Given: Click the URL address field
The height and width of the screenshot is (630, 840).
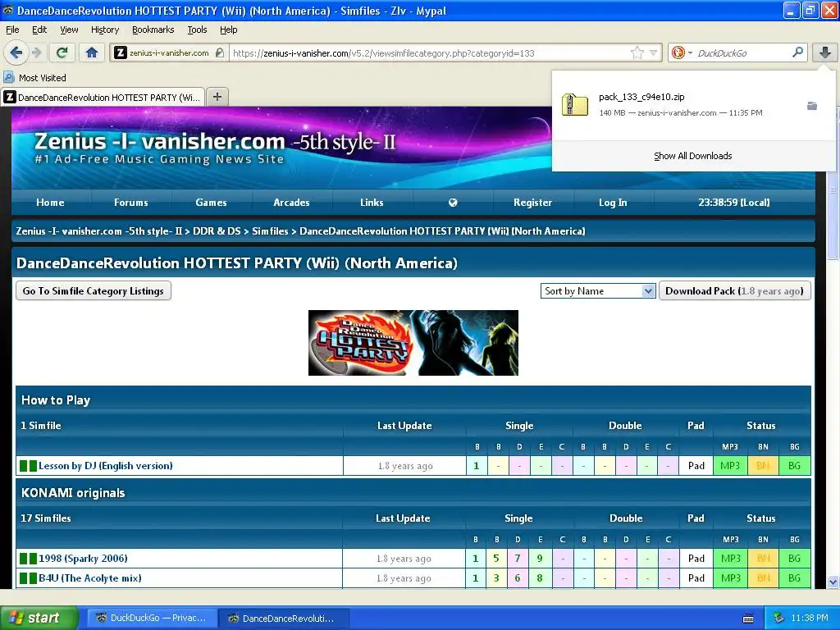Looking at the screenshot, I should click(430, 52).
